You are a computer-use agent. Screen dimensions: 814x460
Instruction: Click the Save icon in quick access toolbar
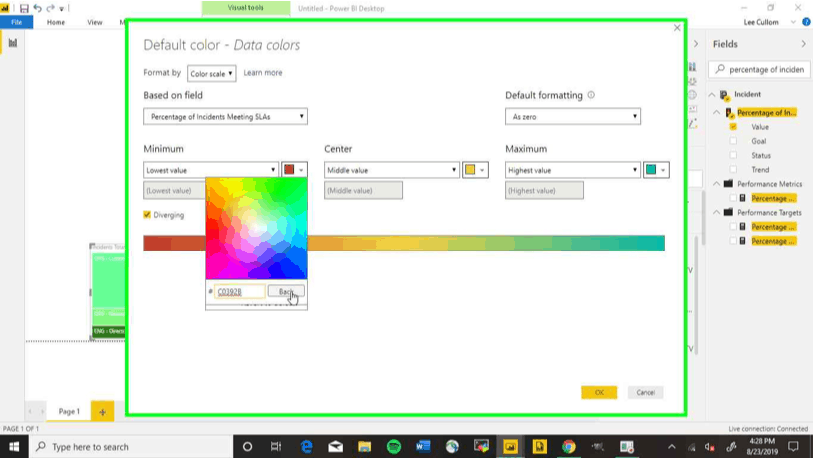(x=24, y=8)
